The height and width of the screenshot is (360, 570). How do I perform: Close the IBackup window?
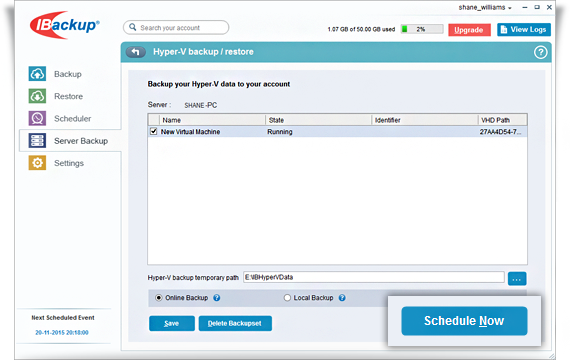549,7
